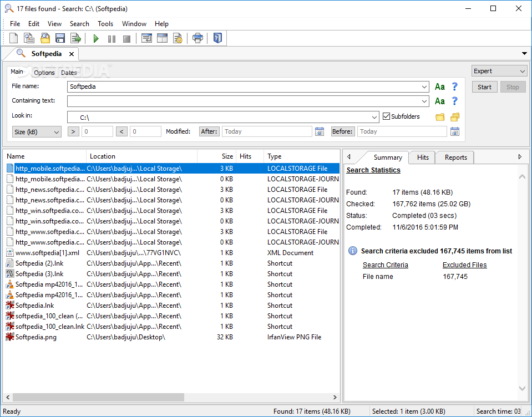Open the Search menu
This screenshot has width=532, height=417.
tap(79, 24)
